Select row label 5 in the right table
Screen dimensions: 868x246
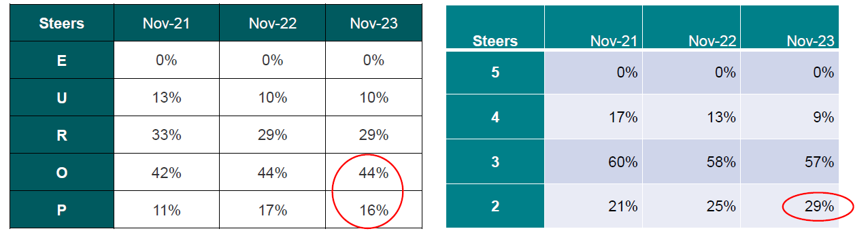[495, 73]
